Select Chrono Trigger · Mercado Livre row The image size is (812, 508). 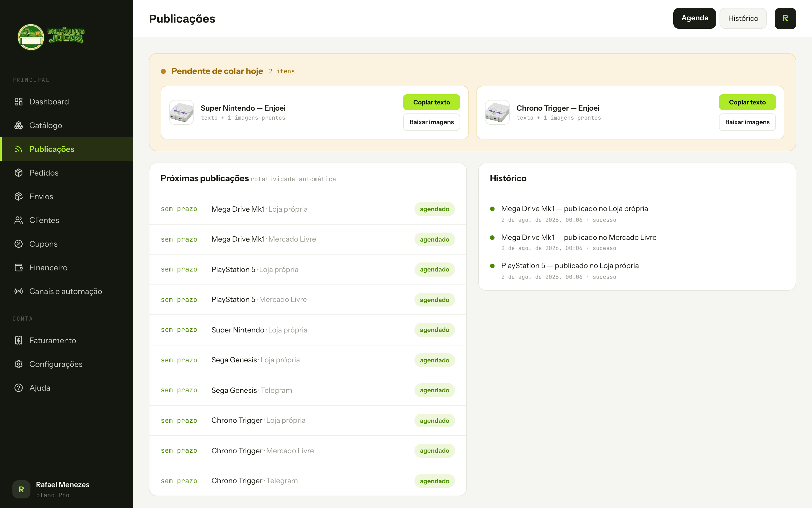pos(308,451)
